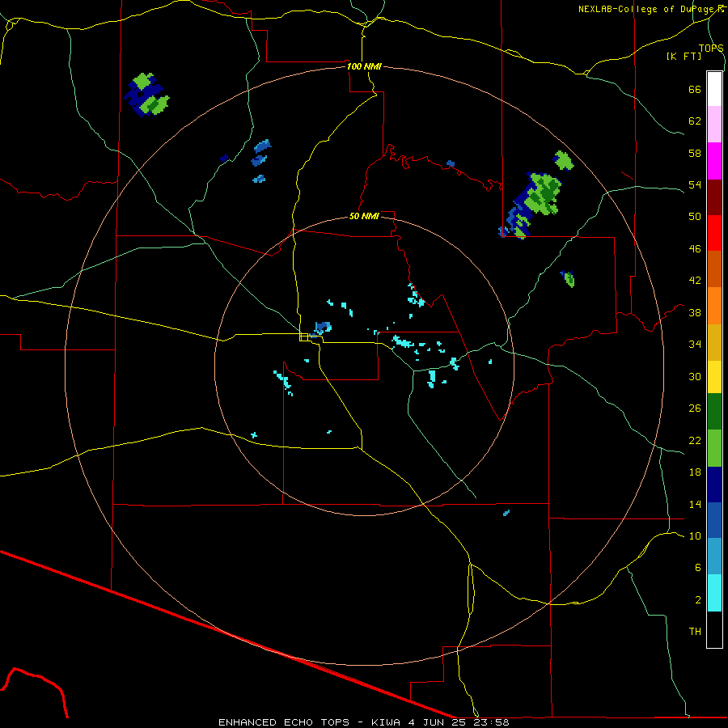Click the 58 scale label
Viewport: 728px width, 728px height.
[695, 153]
